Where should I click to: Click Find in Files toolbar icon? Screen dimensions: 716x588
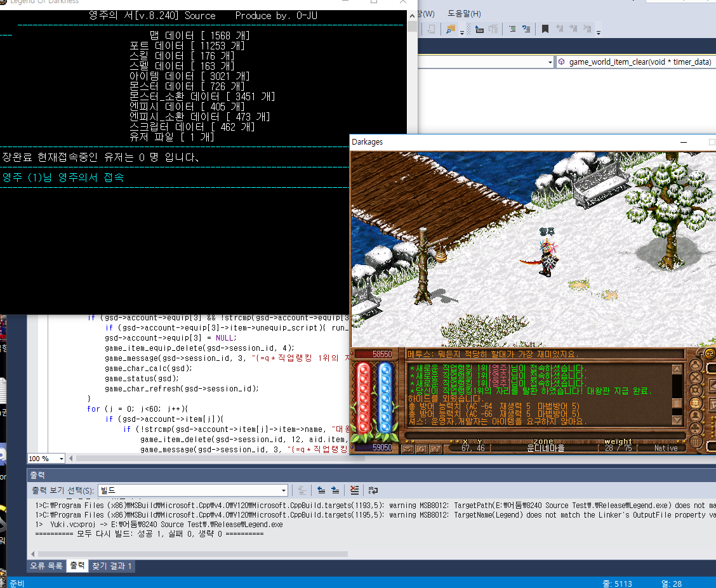pyautogui.click(x=451, y=29)
